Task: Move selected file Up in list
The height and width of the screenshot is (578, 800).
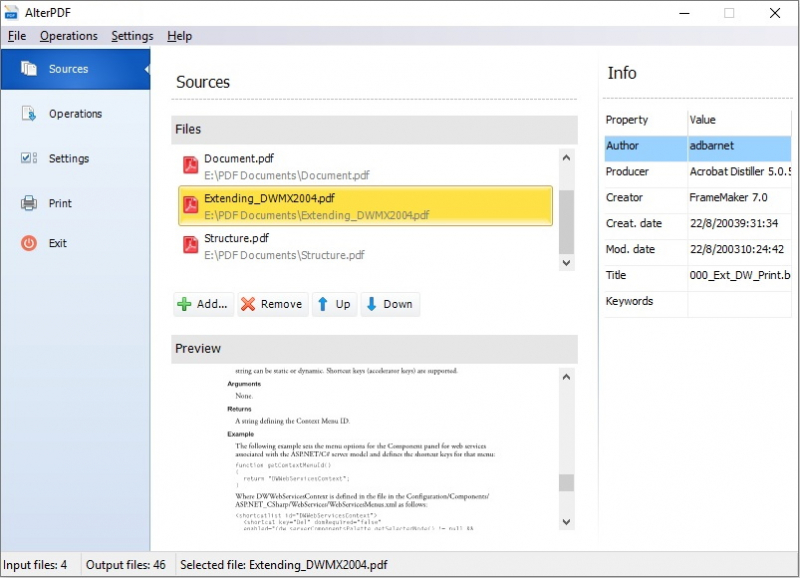Action: (x=333, y=304)
